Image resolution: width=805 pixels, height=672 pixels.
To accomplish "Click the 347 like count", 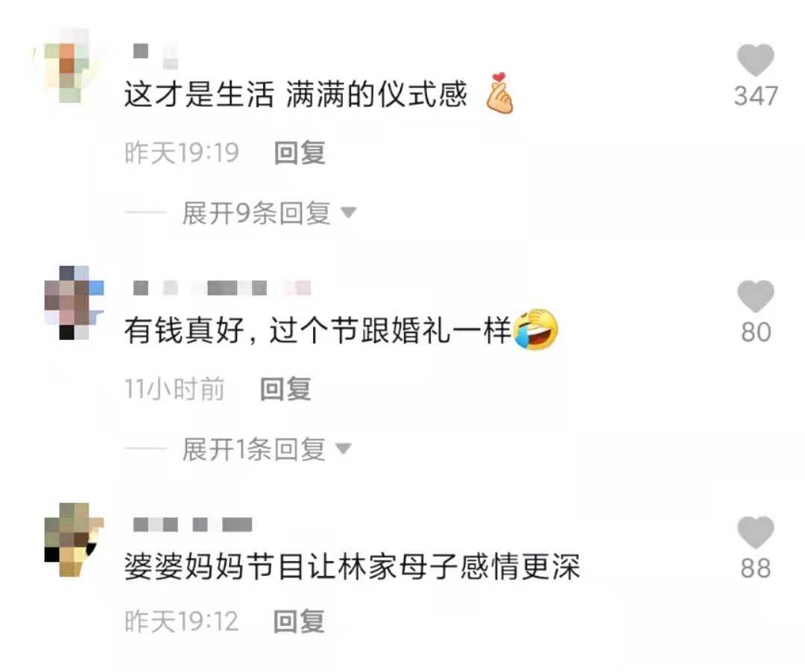I will [x=756, y=96].
